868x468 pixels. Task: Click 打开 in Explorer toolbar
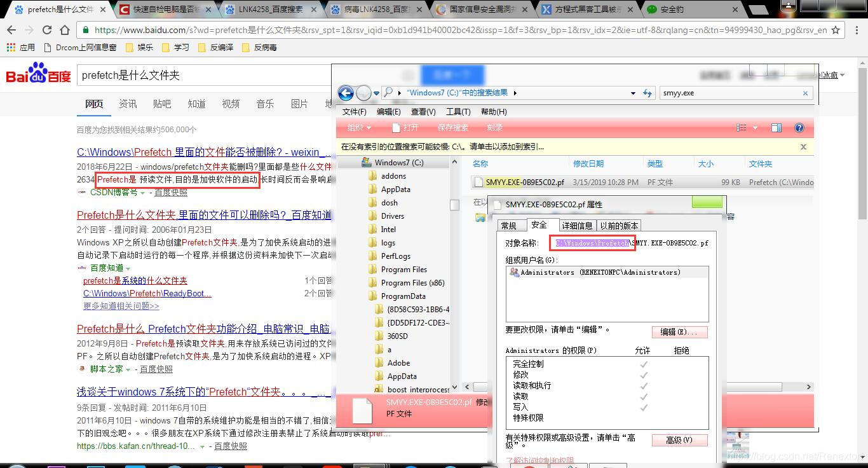click(405, 127)
